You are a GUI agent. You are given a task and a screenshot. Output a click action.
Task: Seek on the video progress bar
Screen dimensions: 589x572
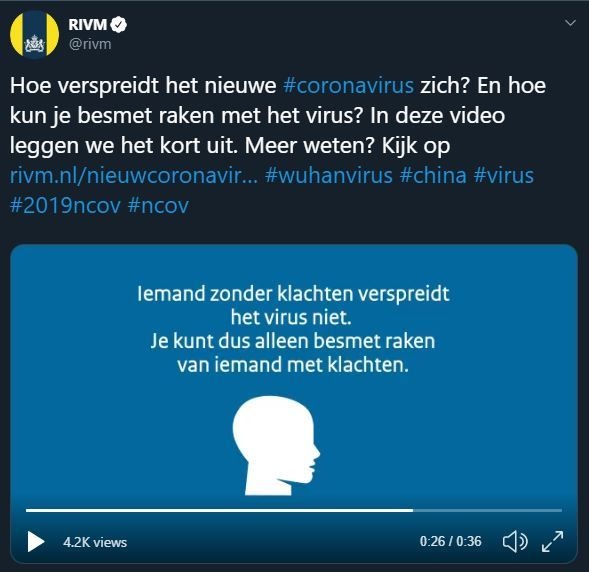click(x=294, y=510)
